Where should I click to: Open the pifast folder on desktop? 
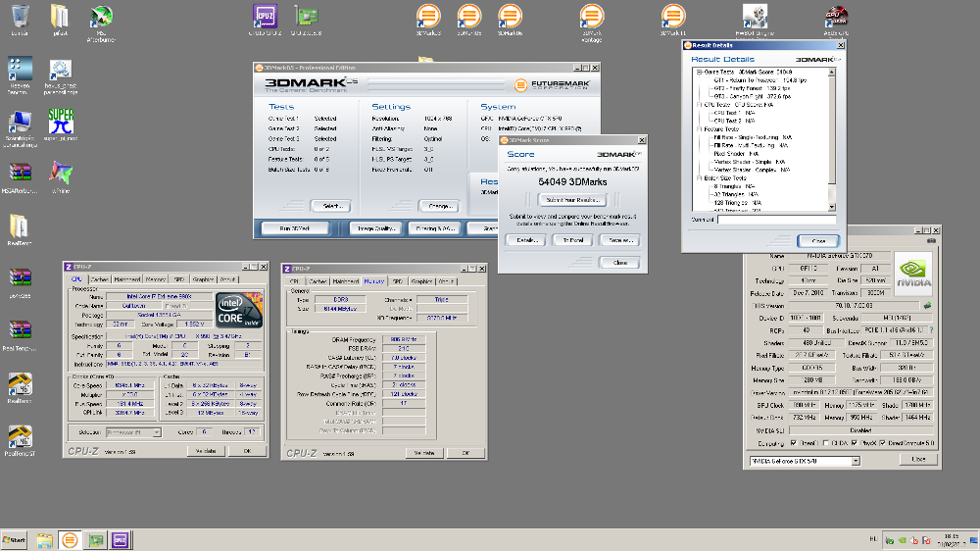coord(60,20)
